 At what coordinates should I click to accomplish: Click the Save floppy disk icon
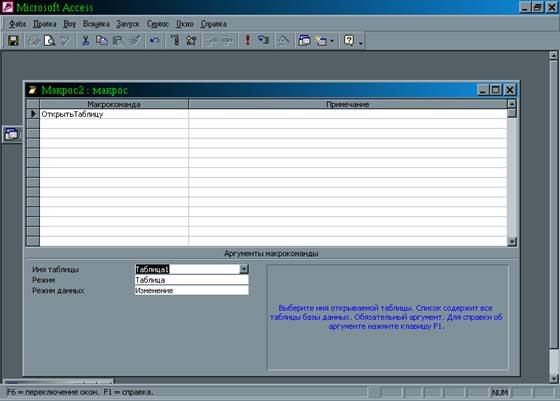[13, 41]
